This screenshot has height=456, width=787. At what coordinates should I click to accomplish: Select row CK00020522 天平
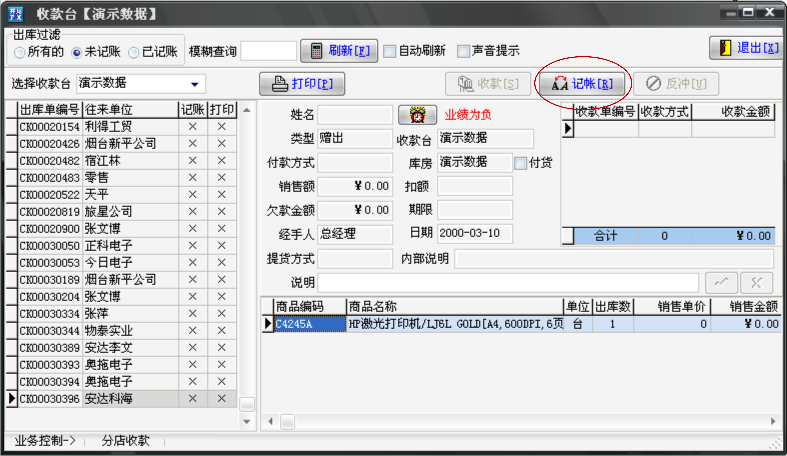coord(120,195)
